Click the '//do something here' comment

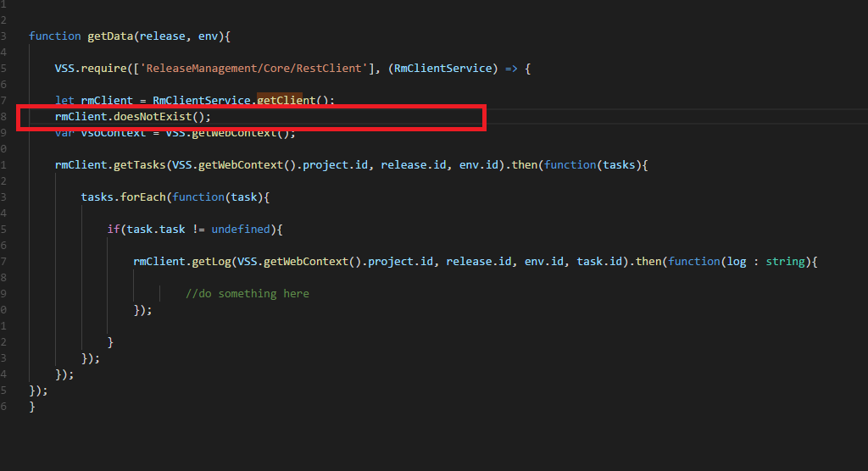pyautogui.click(x=247, y=293)
